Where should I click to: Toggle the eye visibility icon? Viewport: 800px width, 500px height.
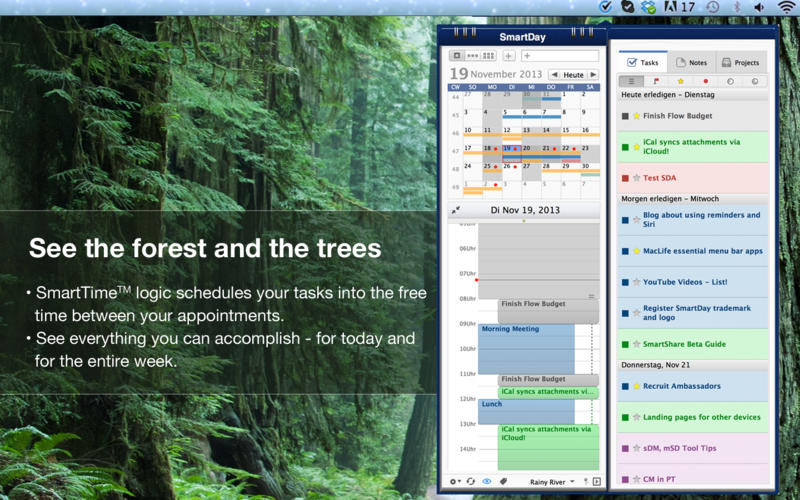[x=487, y=482]
